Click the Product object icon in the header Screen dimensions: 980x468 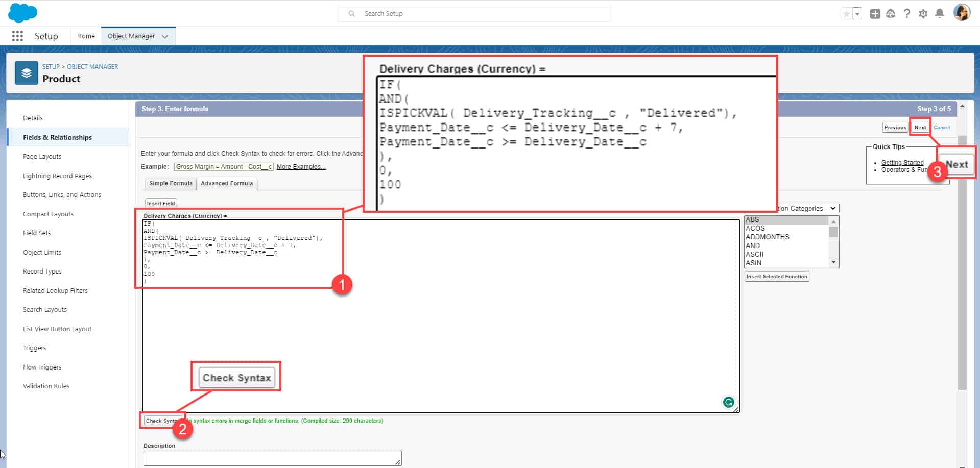point(26,72)
